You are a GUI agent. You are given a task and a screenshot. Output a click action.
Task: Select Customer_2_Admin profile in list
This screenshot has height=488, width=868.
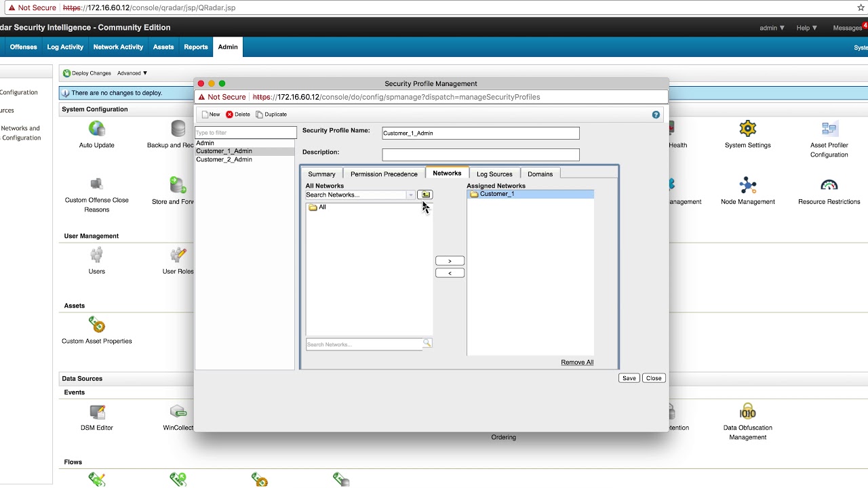245,159
